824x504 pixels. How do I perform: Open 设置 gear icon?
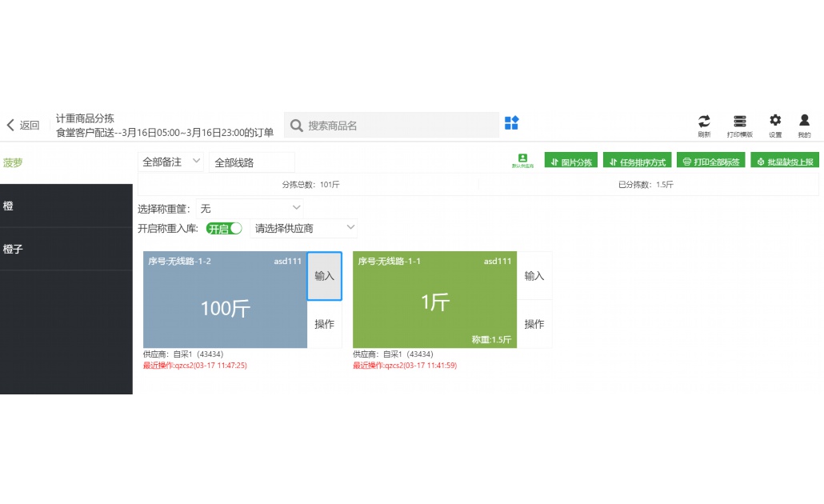tap(775, 126)
